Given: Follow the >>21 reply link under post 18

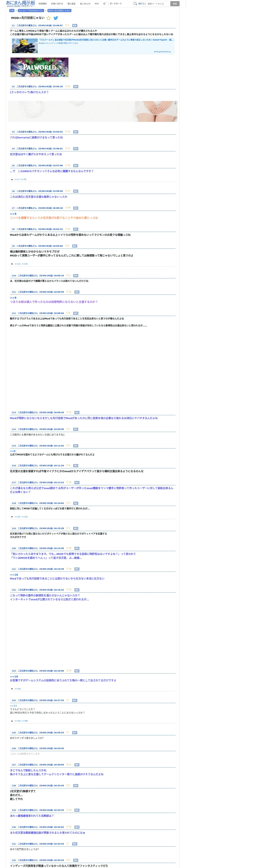Looking at the screenshot, I should tap(17, 517).
